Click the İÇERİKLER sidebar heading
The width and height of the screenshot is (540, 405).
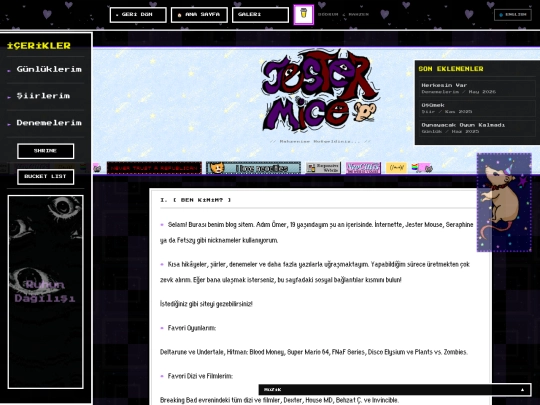click(39, 45)
